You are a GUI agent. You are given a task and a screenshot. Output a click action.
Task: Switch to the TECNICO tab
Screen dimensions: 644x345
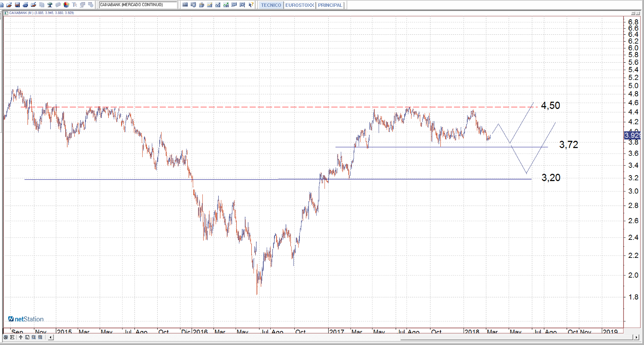(x=271, y=5)
